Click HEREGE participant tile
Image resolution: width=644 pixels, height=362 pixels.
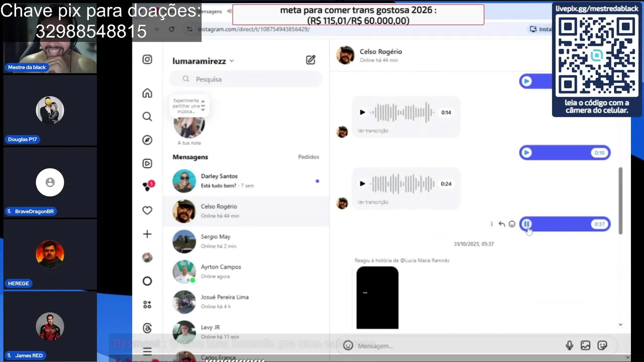click(50, 254)
